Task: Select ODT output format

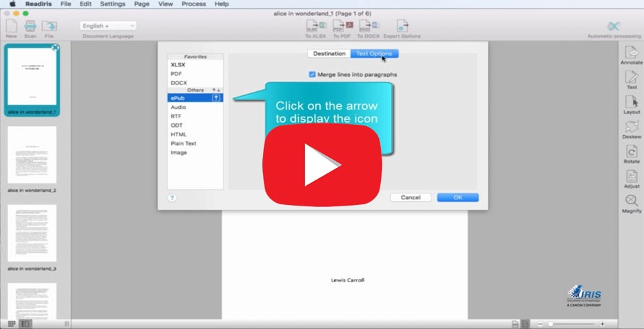Action: [195, 125]
